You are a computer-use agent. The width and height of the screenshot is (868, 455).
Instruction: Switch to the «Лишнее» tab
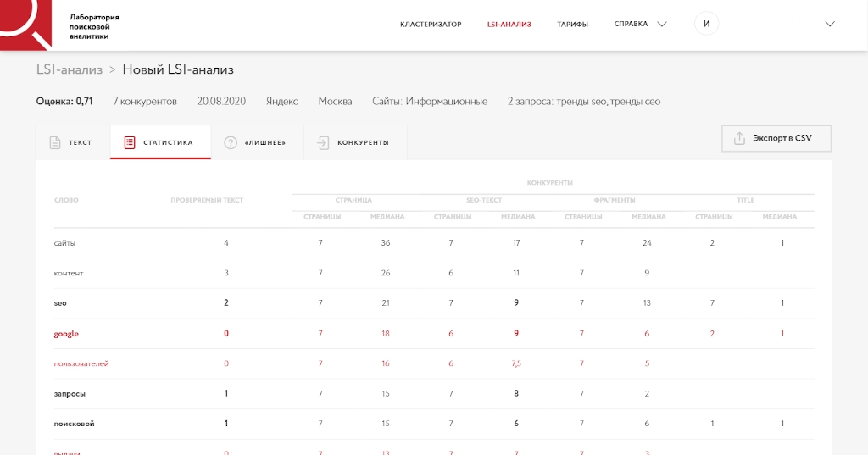click(x=258, y=142)
